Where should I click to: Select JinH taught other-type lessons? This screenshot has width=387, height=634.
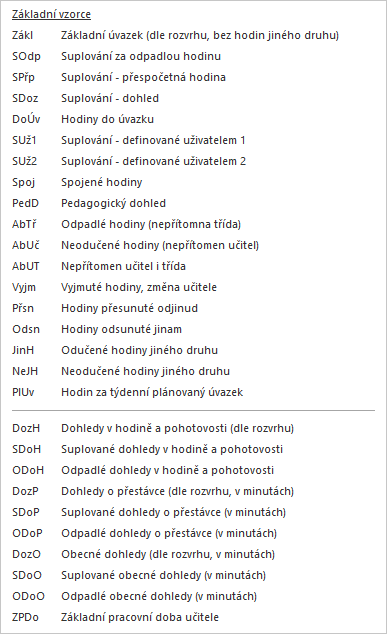coord(115,351)
